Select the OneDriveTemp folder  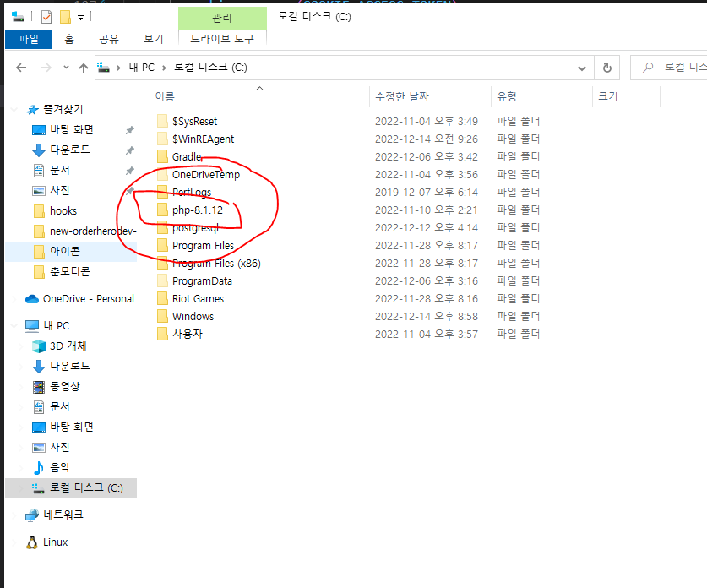[x=205, y=175]
